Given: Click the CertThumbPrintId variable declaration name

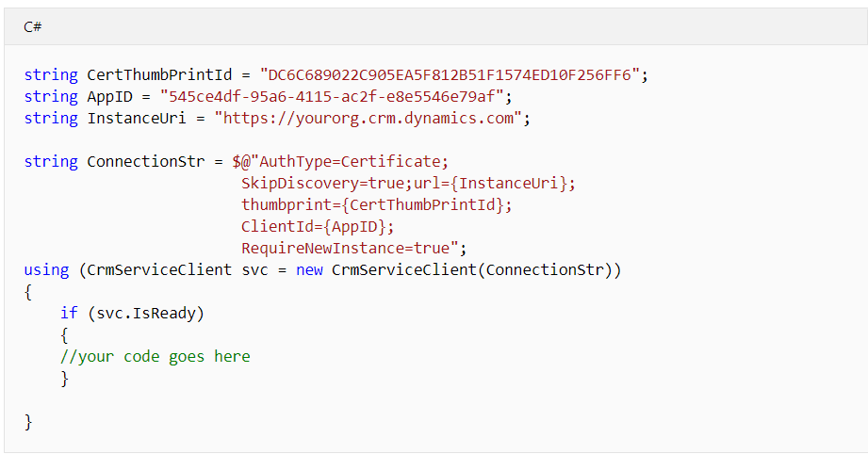Looking at the screenshot, I should coord(159,74).
